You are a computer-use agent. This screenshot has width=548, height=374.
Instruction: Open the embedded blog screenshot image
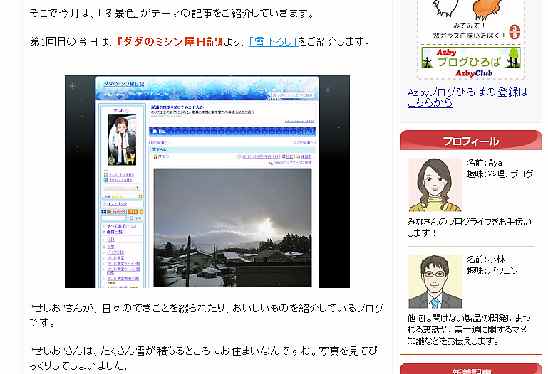[207, 181]
